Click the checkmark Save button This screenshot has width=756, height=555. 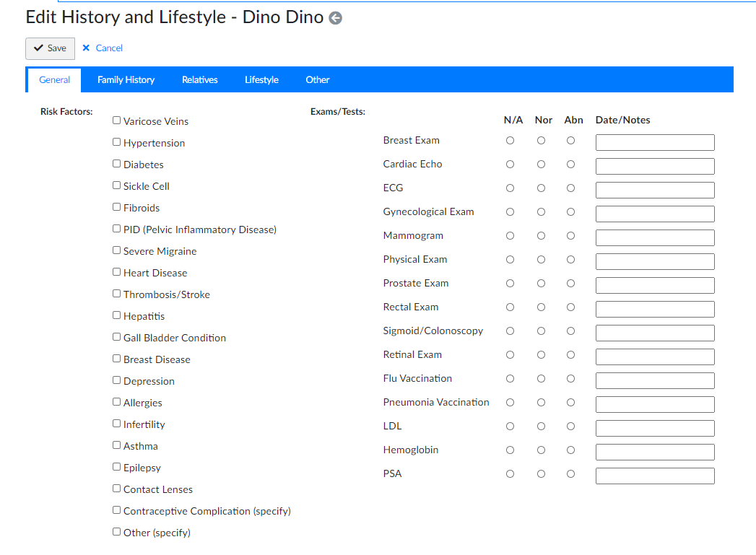pos(50,48)
